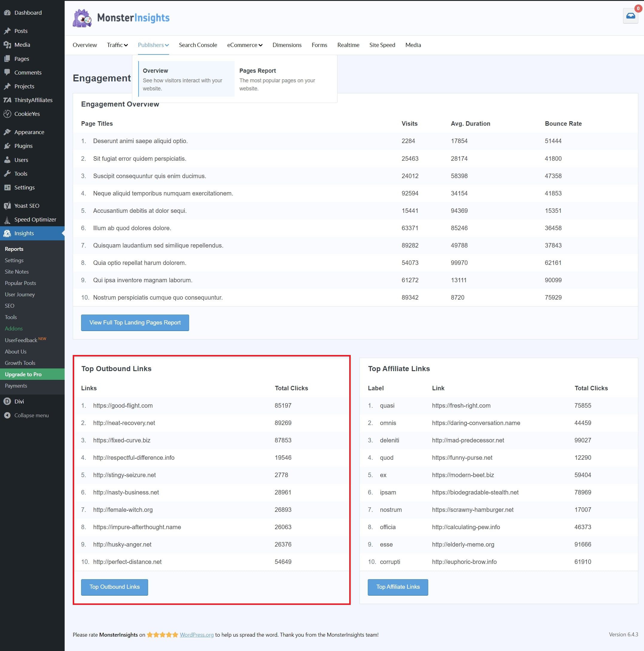
Task: Expand the Traffic dropdown tab
Action: (117, 45)
